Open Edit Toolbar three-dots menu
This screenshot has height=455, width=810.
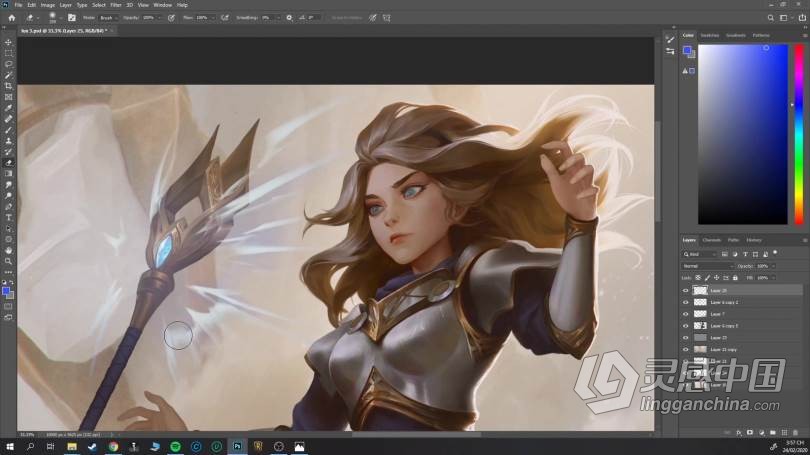(x=8, y=272)
